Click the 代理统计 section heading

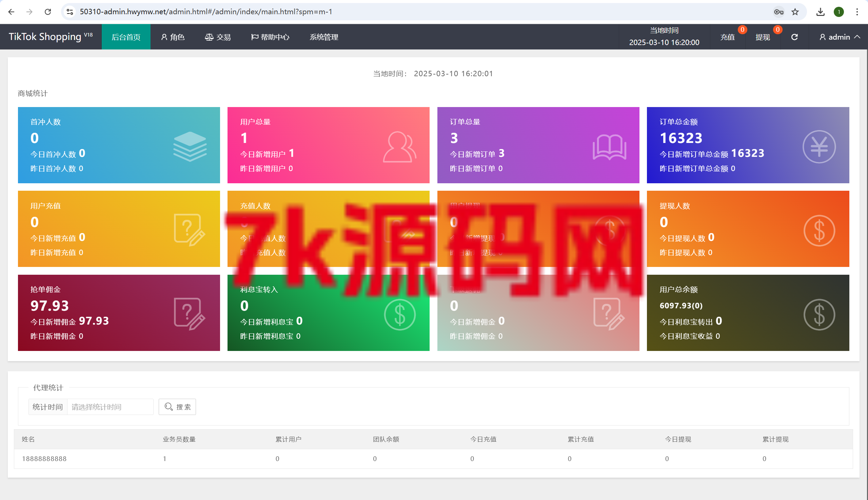point(48,388)
